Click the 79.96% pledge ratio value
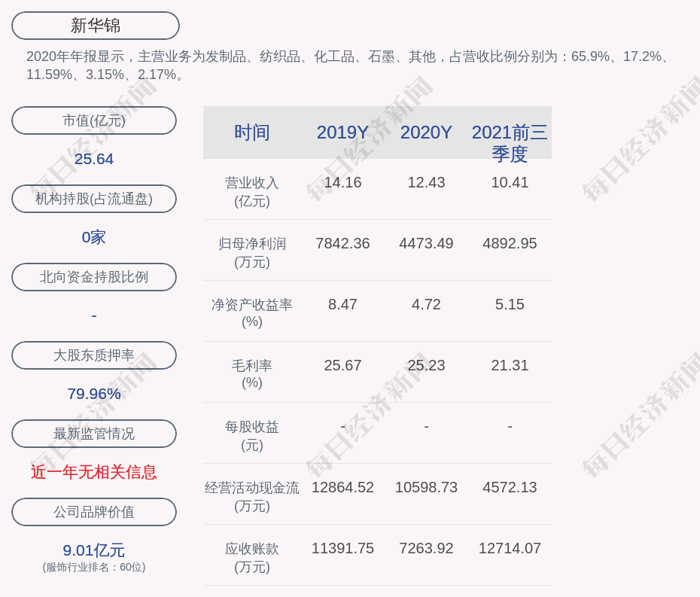Viewport: 700px width, 597px height. (x=94, y=394)
